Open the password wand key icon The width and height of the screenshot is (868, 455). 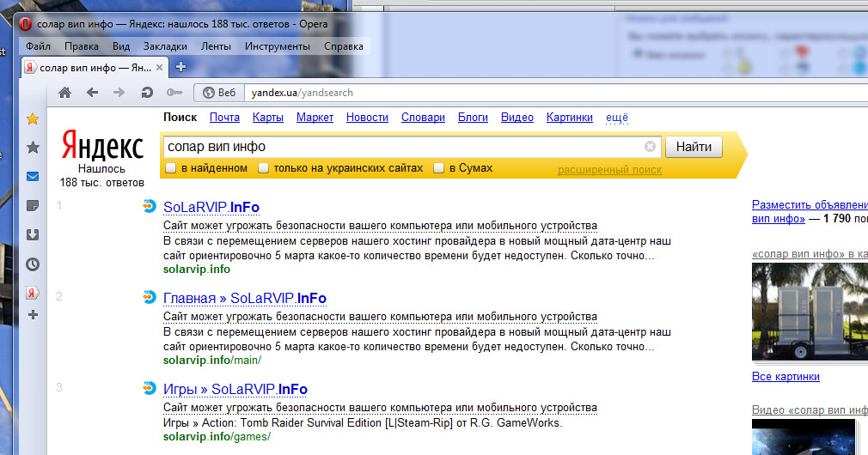point(174,93)
